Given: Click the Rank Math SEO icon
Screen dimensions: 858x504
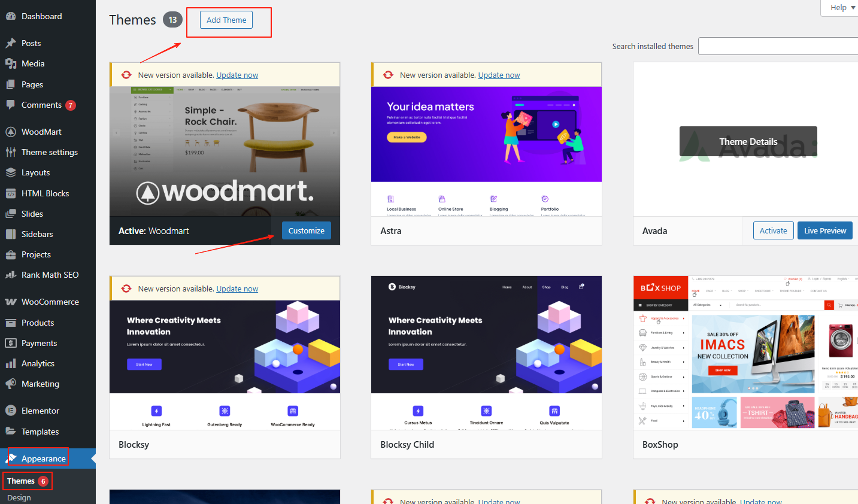Looking at the screenshot, I should click(x=11, y=275).
